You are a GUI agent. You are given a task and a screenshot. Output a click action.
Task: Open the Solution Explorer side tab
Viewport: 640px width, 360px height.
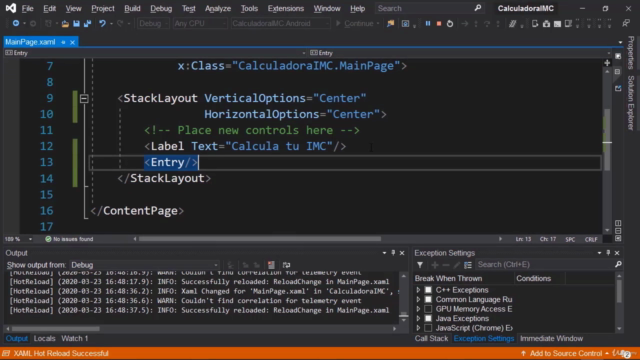coord(631,103)
